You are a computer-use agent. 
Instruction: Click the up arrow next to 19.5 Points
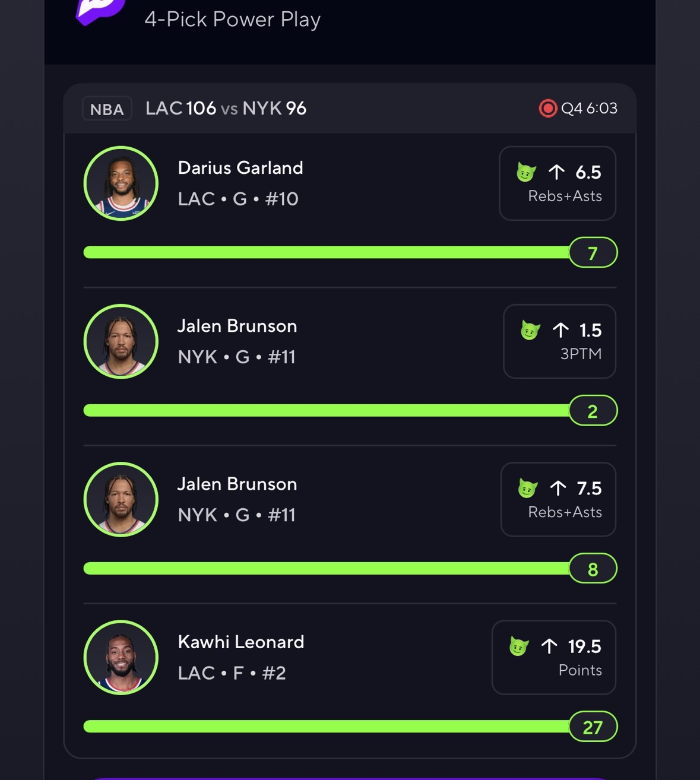(549, 646)
